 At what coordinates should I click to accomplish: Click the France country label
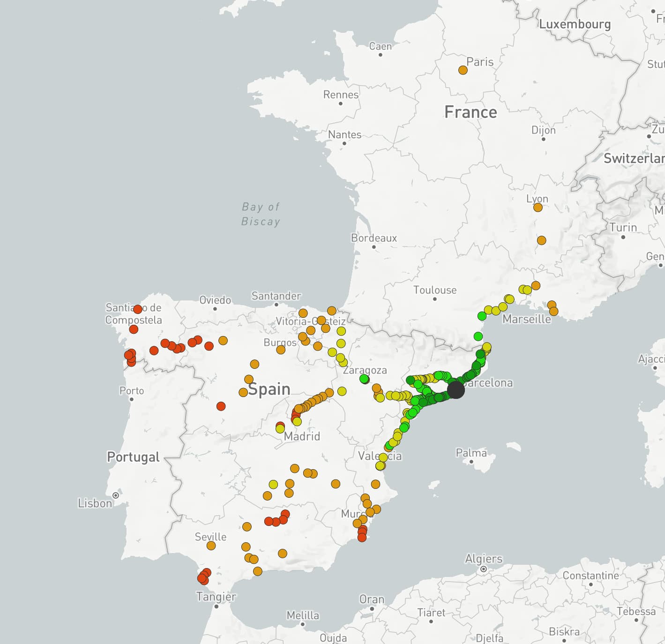[471, 112]
